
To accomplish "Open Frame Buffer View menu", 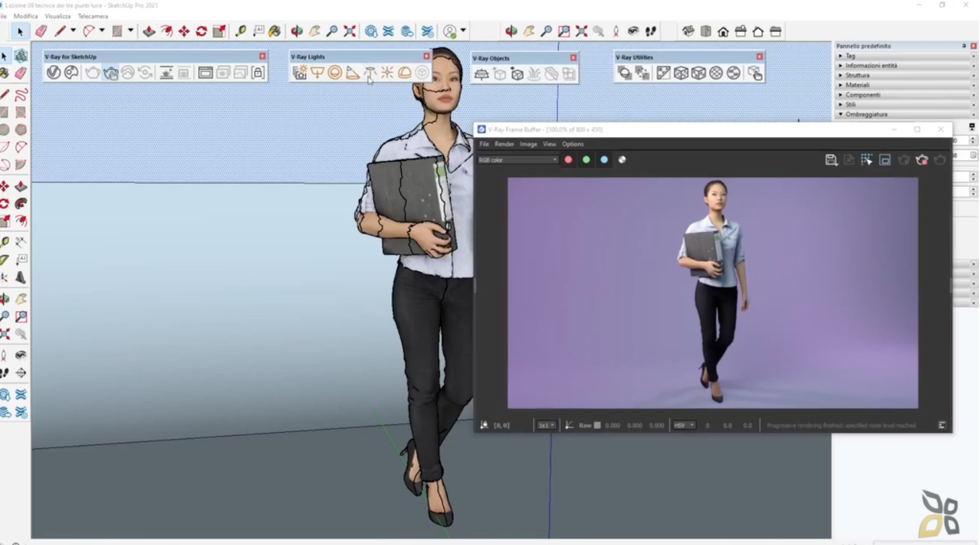I will click(549, 144).
